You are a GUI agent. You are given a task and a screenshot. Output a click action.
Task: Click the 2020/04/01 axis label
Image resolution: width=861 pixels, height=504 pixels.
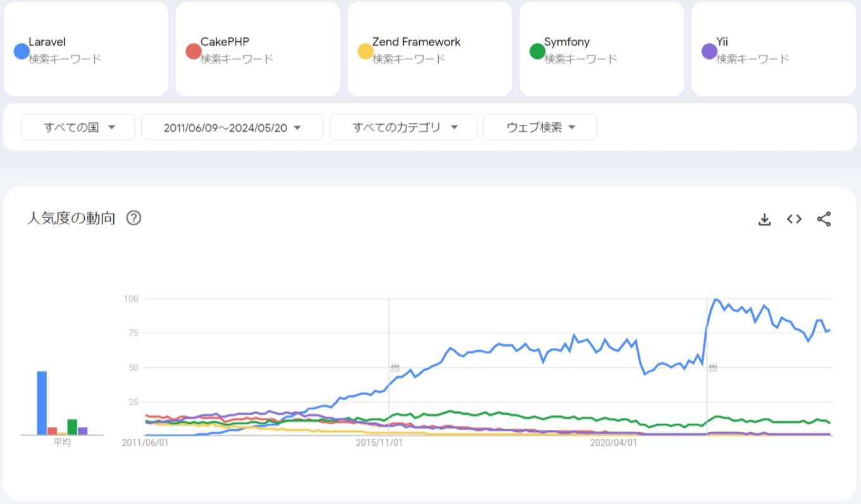(613, 443)
